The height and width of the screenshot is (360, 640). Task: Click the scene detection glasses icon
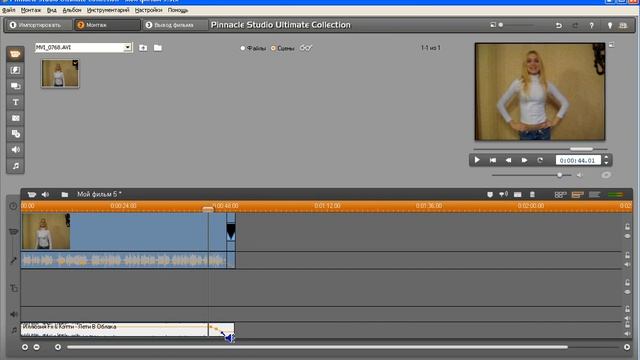(x=306, y=48)
